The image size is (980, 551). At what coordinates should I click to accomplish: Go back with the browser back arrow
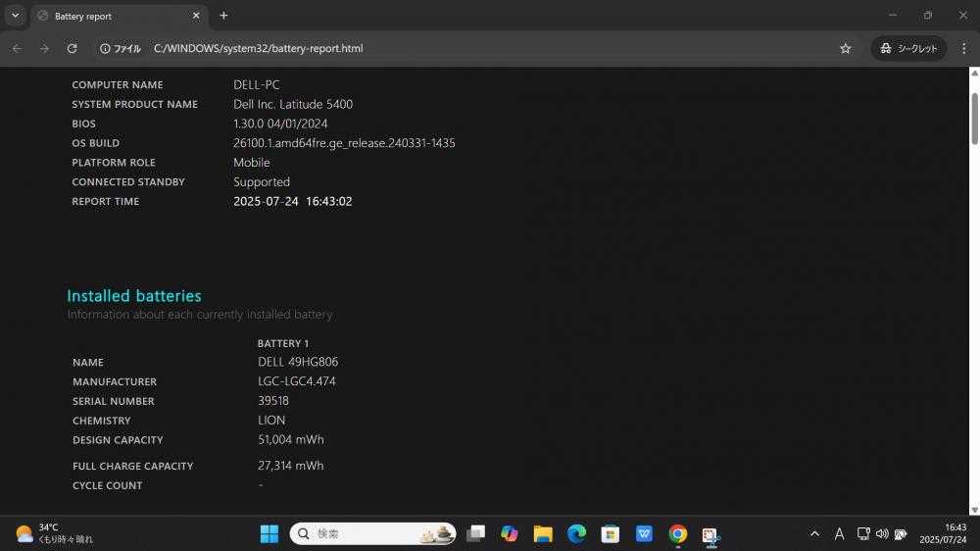tap(17, 48)
